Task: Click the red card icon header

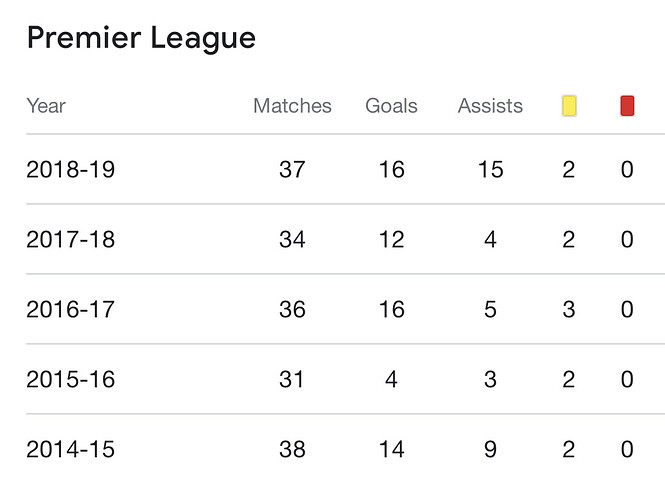Action: 627,106
